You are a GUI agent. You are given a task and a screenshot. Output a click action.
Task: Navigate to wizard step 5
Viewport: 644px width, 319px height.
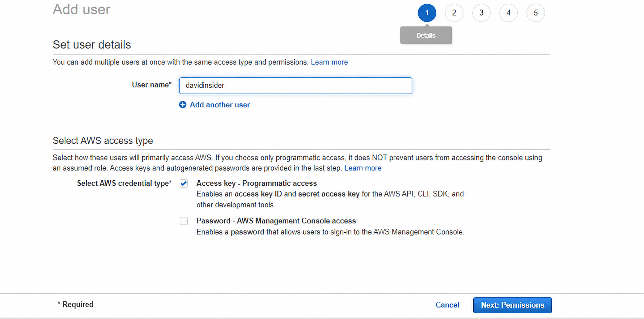(536, 13)
